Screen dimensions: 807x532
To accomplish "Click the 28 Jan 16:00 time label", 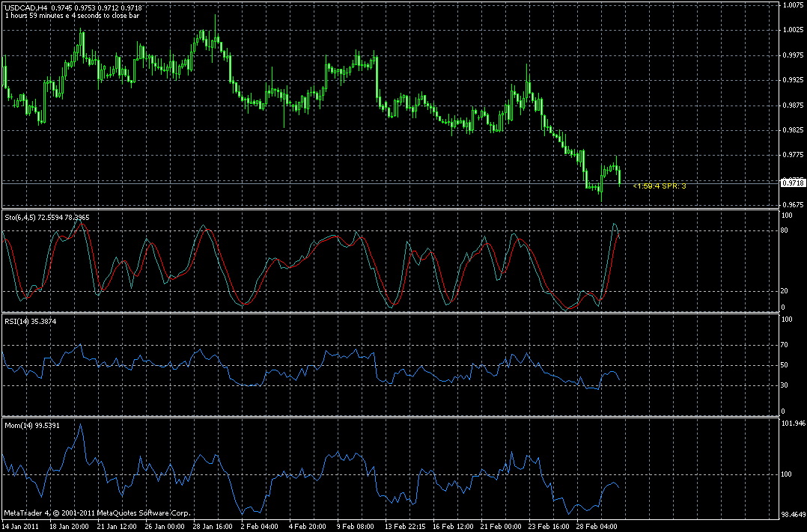I will [213, 527].
